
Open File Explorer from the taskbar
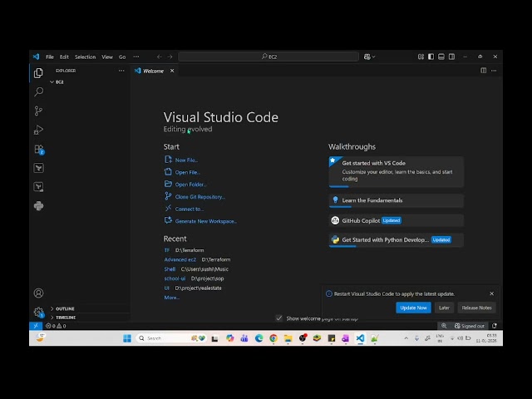coord(288,338)
